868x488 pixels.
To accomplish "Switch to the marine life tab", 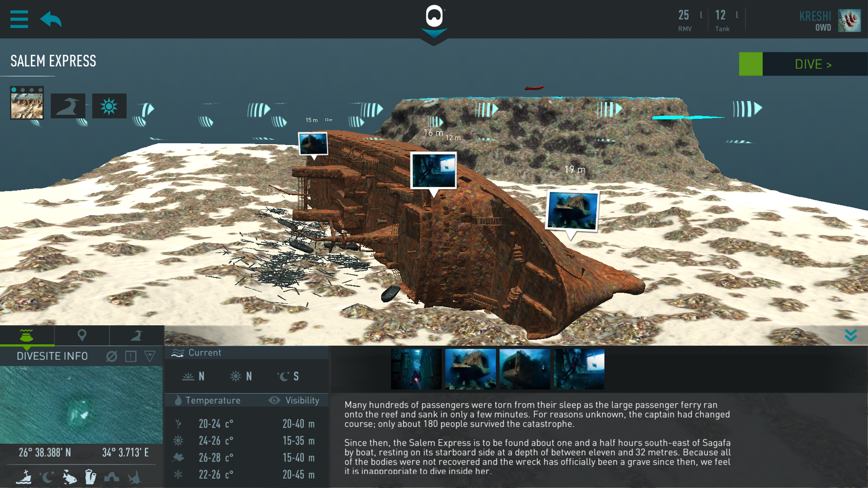I will [137, 335].
